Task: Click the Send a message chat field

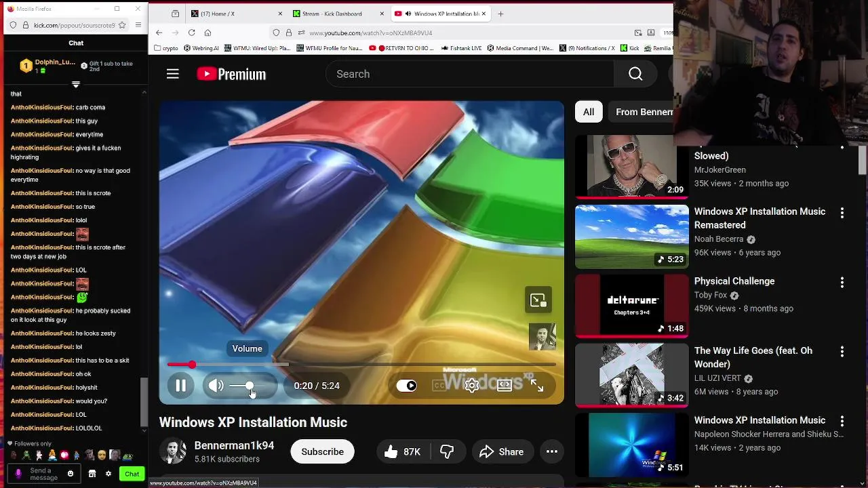Action: [45, 474]
